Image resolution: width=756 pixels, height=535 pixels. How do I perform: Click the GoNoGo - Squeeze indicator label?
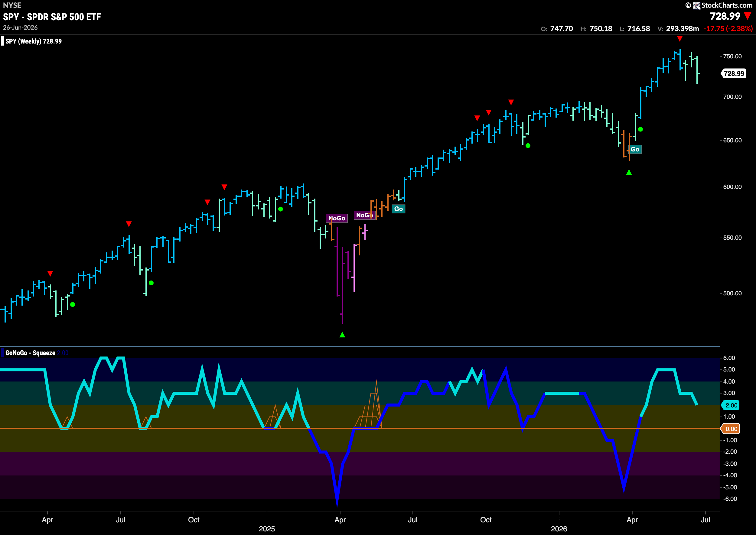click(x=30, y=353)
